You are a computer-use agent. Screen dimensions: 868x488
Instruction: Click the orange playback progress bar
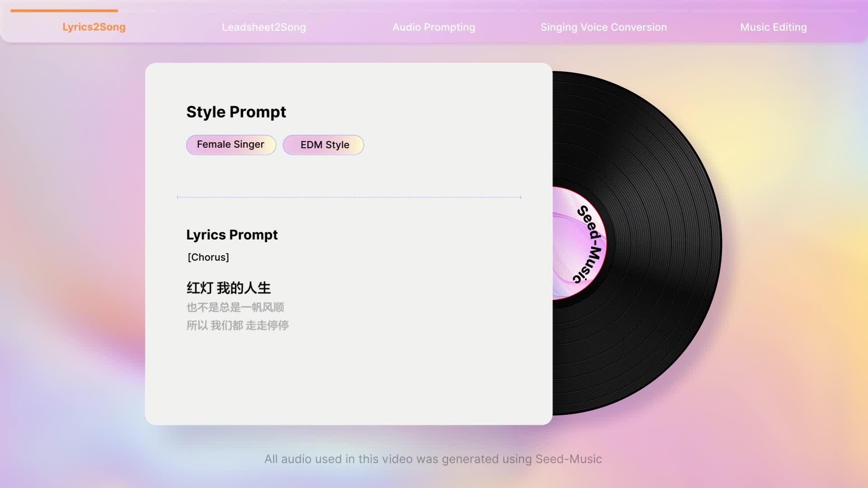(x=63, y=10)
